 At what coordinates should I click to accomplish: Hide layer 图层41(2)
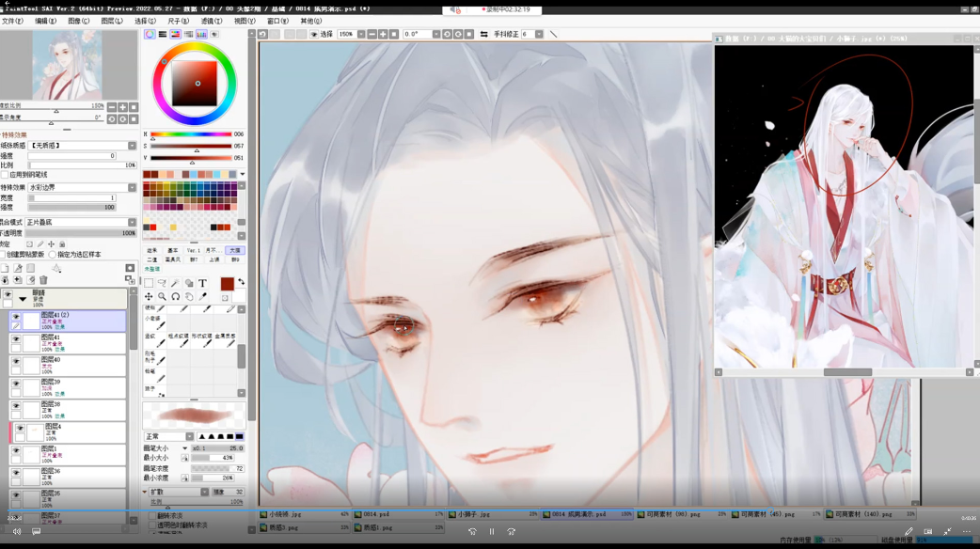pyautogui.click(x=16, y=317)
